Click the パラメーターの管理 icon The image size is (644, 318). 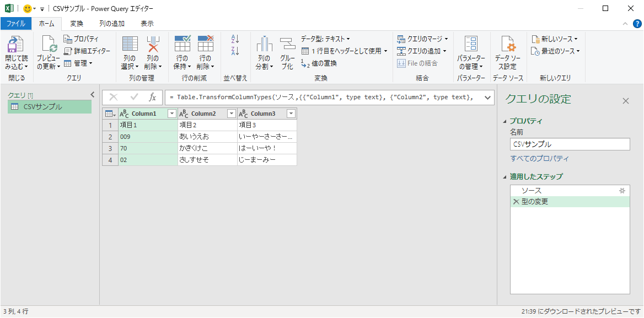[x=471, y=44]
